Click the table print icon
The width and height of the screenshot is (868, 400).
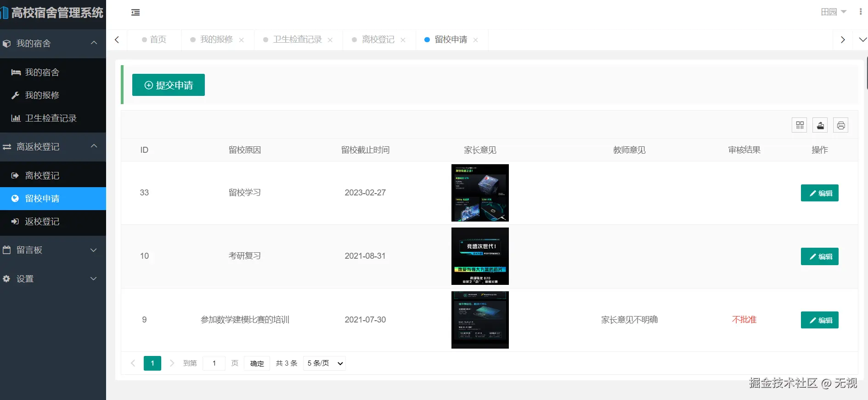pos(841,125)
